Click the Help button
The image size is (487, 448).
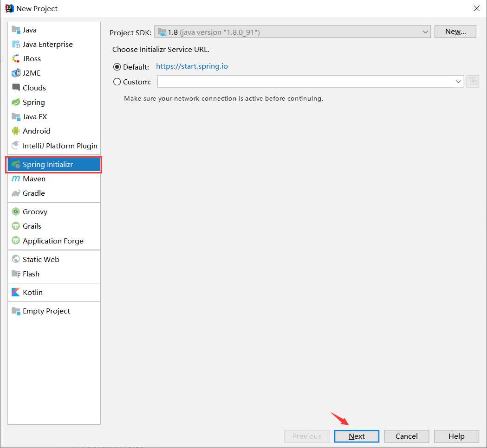click(456, 436)
